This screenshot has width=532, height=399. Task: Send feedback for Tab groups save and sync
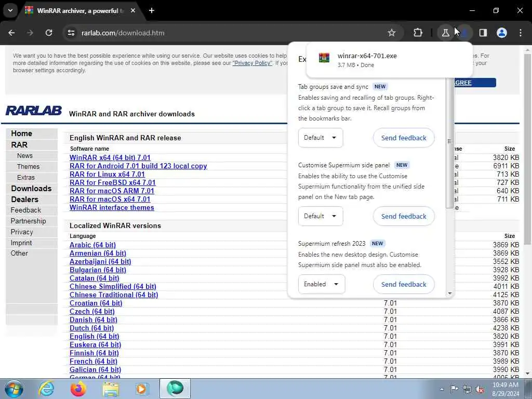[404, 138]
